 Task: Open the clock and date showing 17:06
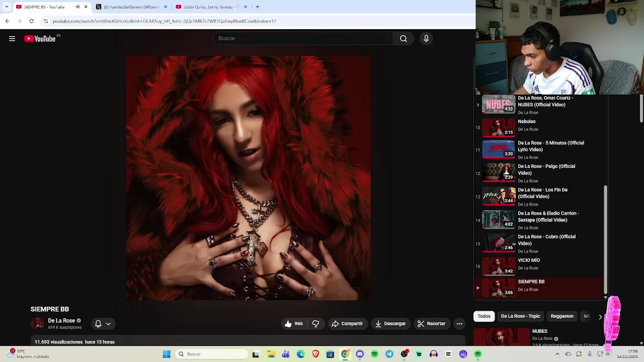pyautogui.click(x=627, y=354)
